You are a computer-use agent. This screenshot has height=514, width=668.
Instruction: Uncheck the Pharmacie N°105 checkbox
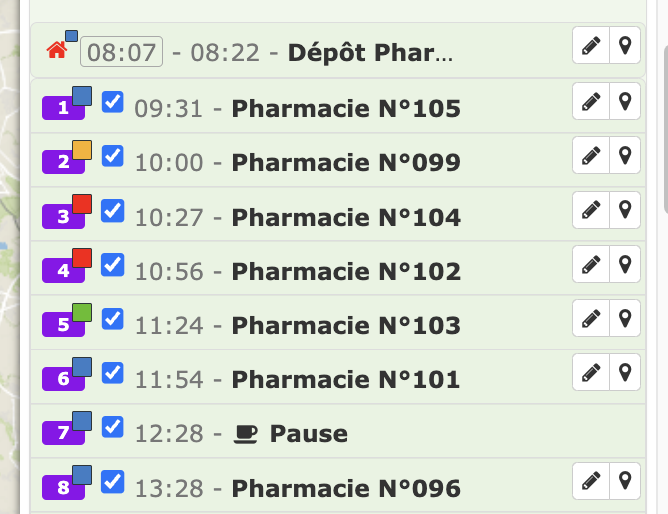113,102
